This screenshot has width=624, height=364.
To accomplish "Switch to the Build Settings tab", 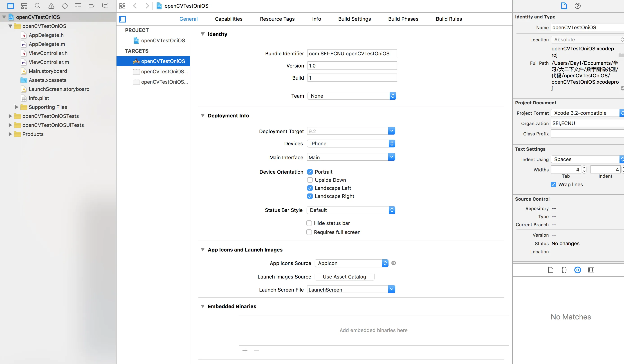I will (354, 19).
